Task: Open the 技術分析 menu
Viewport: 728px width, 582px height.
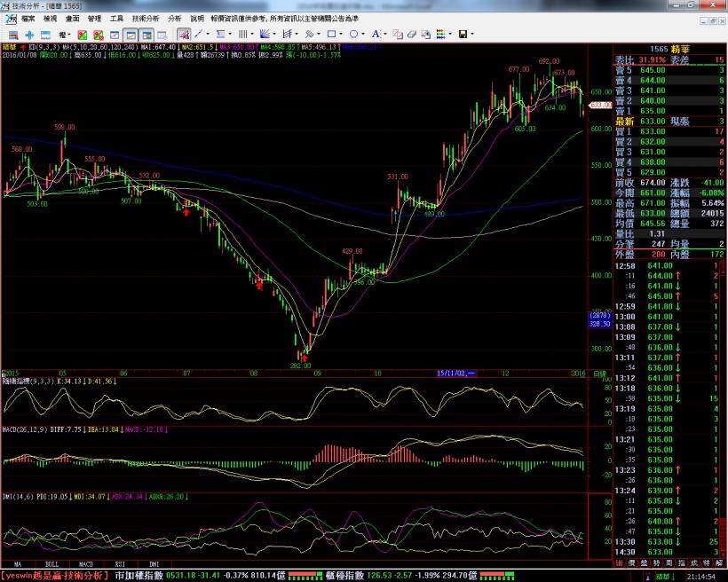Action: (x=147, y=18)
